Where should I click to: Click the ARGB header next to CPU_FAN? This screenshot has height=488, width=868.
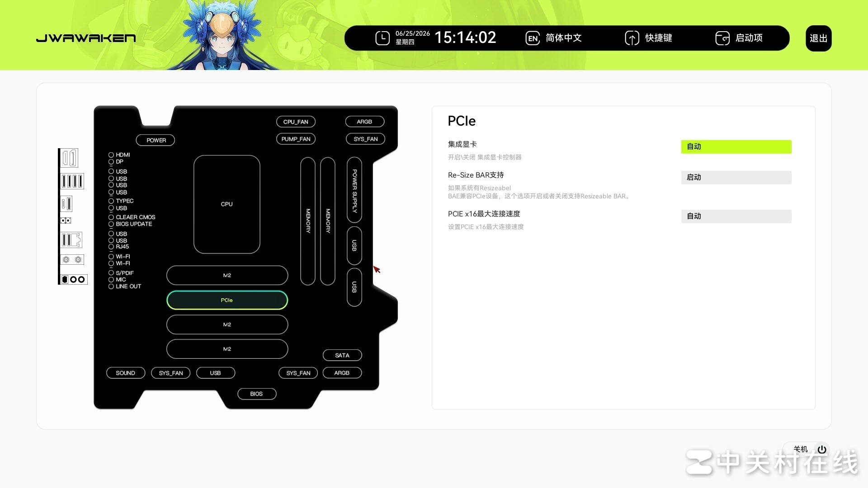(x=364, y=122)
